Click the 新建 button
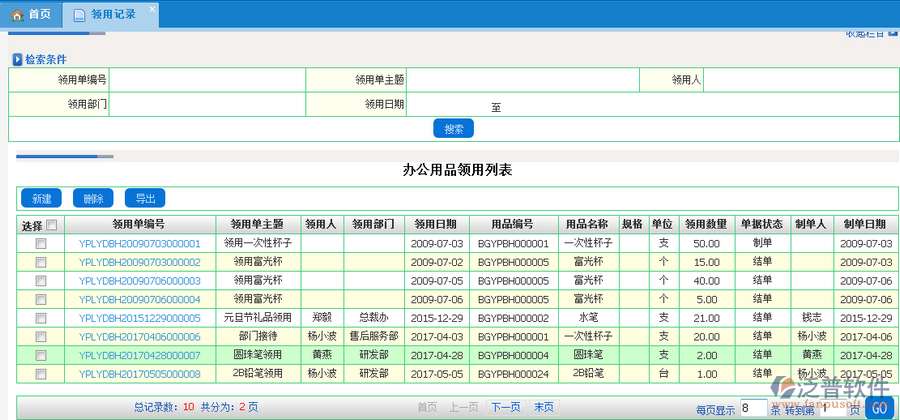This screenshot has height=420, width=900. [41, 198]
